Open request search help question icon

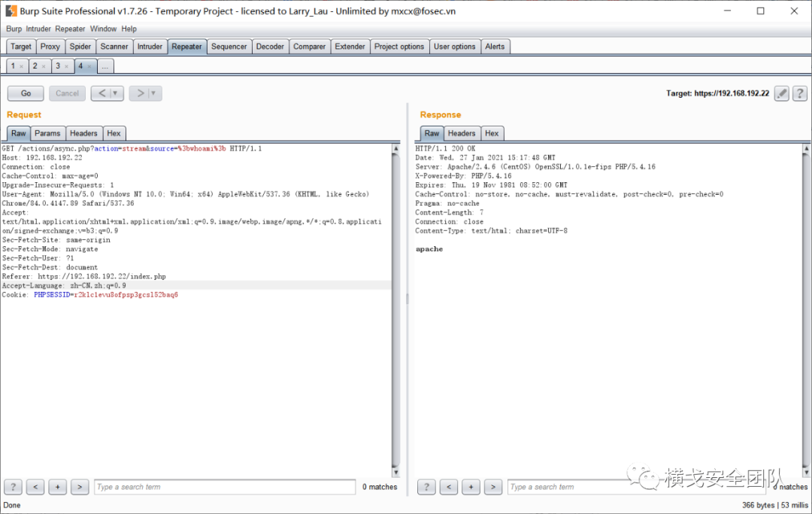tap(13, 487)
